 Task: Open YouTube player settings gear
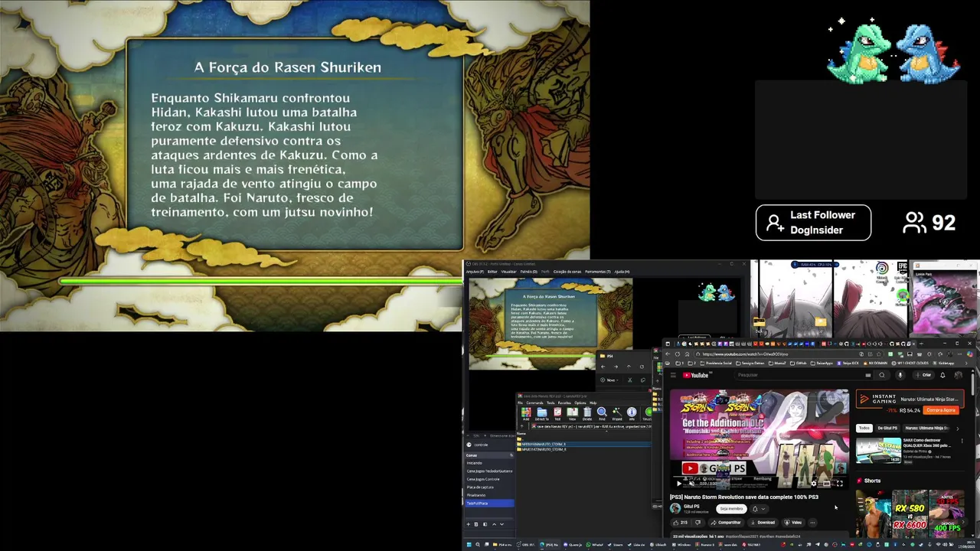(x=814, y=483)
